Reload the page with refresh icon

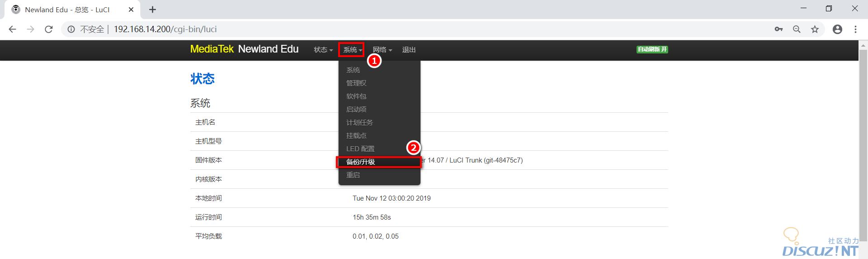pyautogui.click(x=49, y=29)
